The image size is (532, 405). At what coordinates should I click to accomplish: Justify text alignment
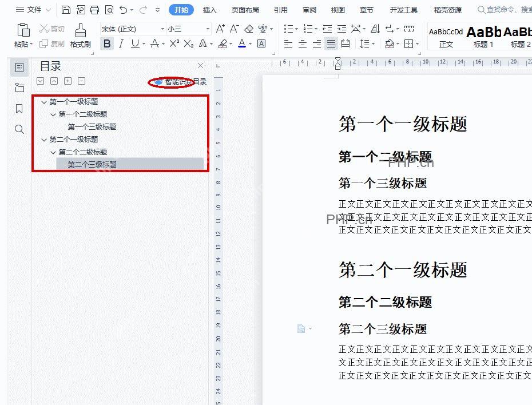331,43
